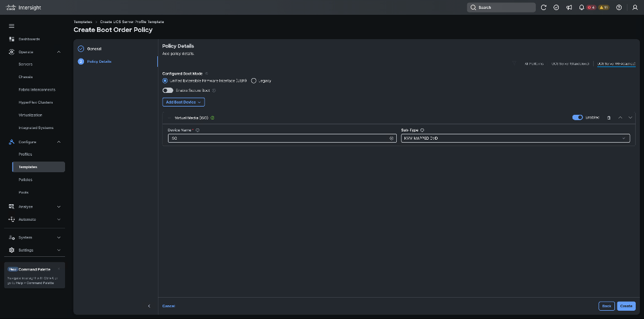Toggle the Virtual Media Enabled switch

click(x=577, y=118)
